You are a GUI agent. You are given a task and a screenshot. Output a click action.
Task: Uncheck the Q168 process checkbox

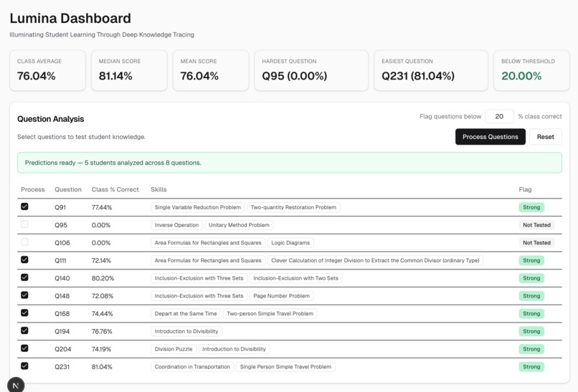click(24, 312)
